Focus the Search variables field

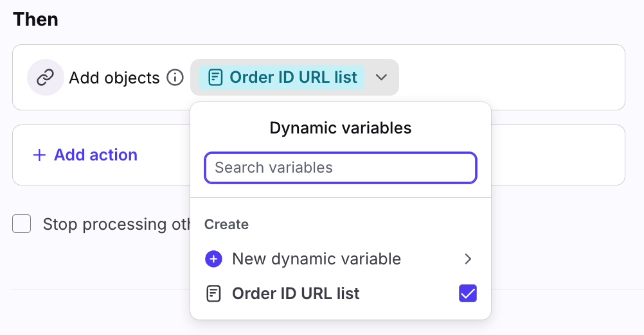[x=340, y=168]
